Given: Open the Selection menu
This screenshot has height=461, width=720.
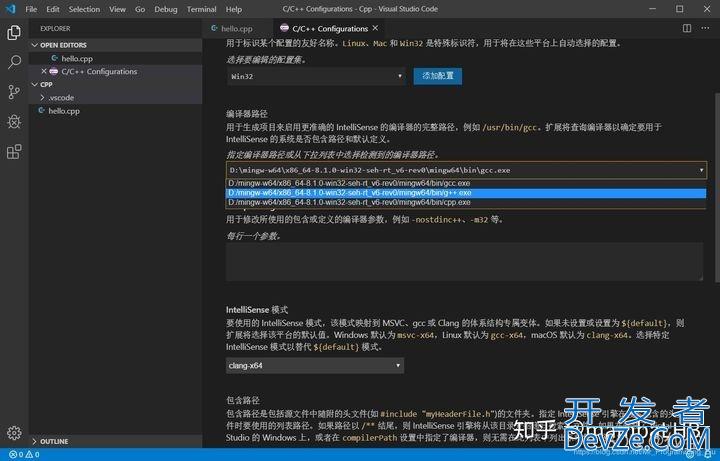Looking at the screenshot, I should point(84,9).
